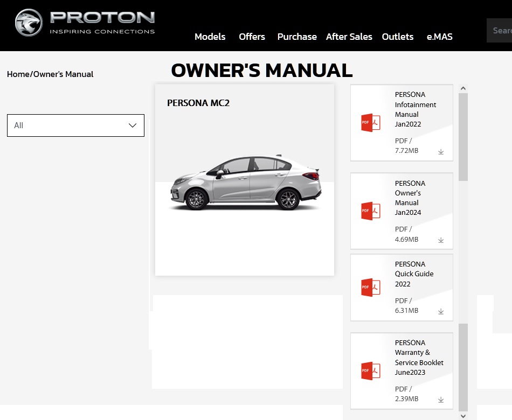Click the OWNER'S MANUAL page heading
512x420 pixels.
tap(262, 70)
